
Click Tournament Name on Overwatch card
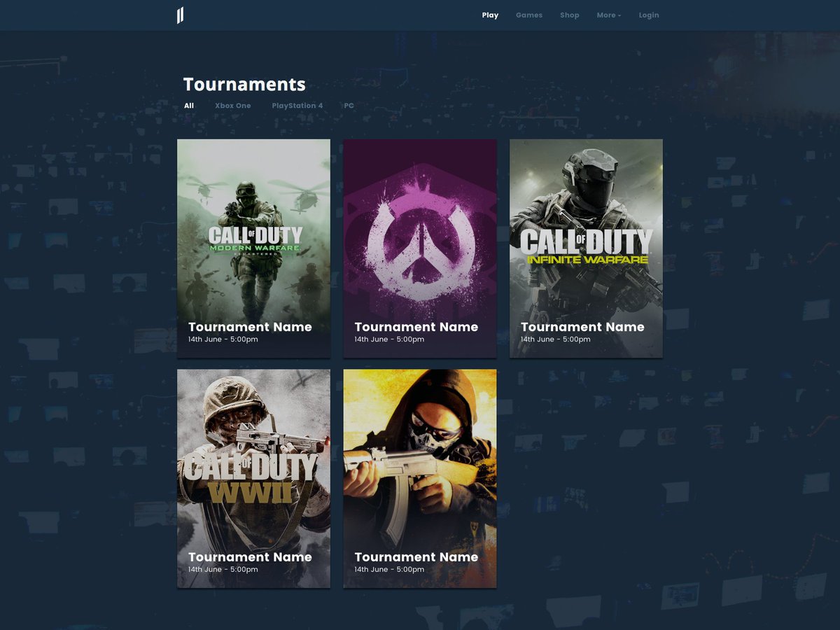point(416,327)
